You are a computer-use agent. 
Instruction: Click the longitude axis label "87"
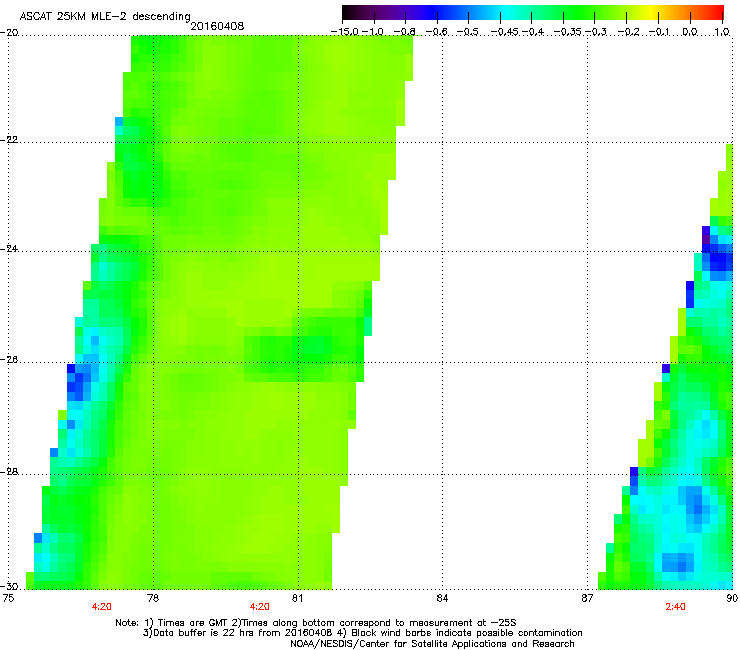tap(587, 598)
